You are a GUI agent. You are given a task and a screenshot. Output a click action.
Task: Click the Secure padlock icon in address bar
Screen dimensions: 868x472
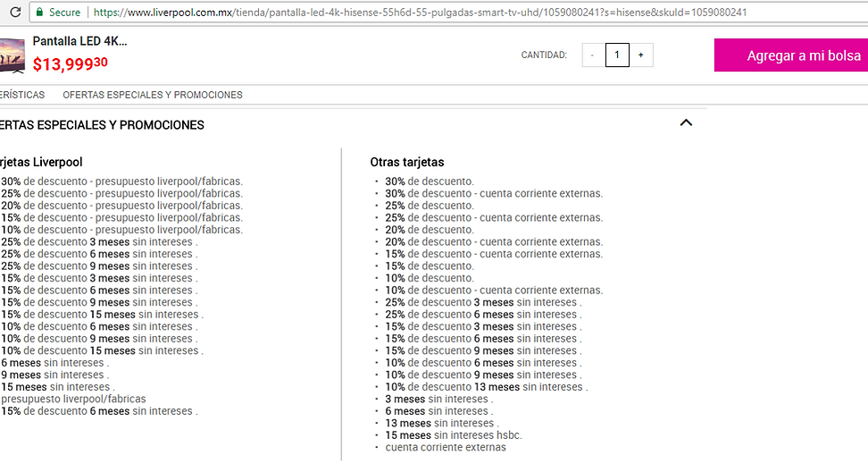point(39,12)
